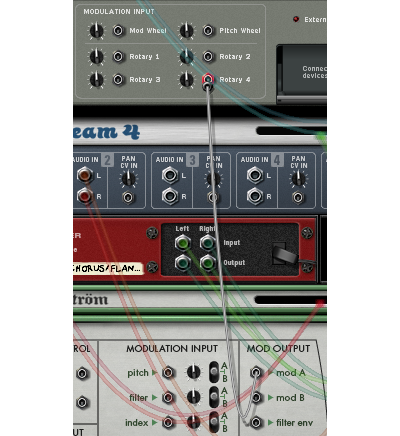The width and height of the screenshot is (400, 436).
Task: Click the Mod Wheel trim knob
Action: (x=96, y=31)
